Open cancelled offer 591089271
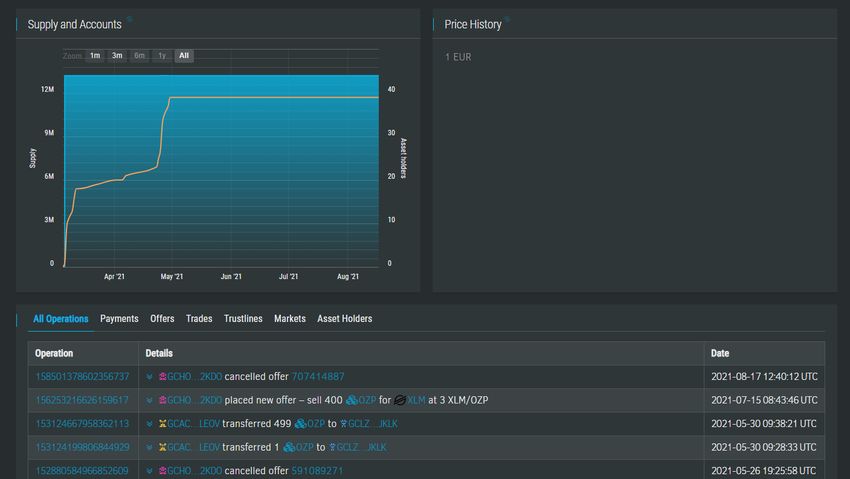This screenshot has height=479, width=850. click(x=317, y=471)
